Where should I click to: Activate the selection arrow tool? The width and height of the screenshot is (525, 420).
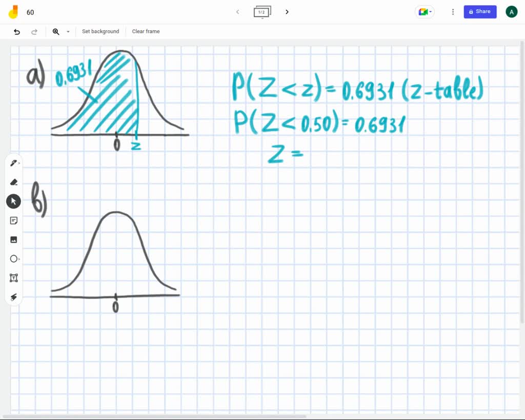pyautogui.click(x=13, y=201)
